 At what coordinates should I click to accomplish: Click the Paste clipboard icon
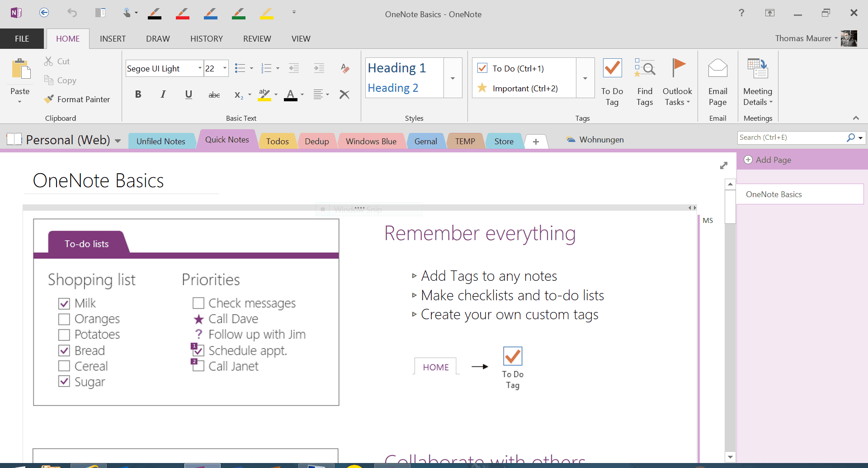coord(21,69)
